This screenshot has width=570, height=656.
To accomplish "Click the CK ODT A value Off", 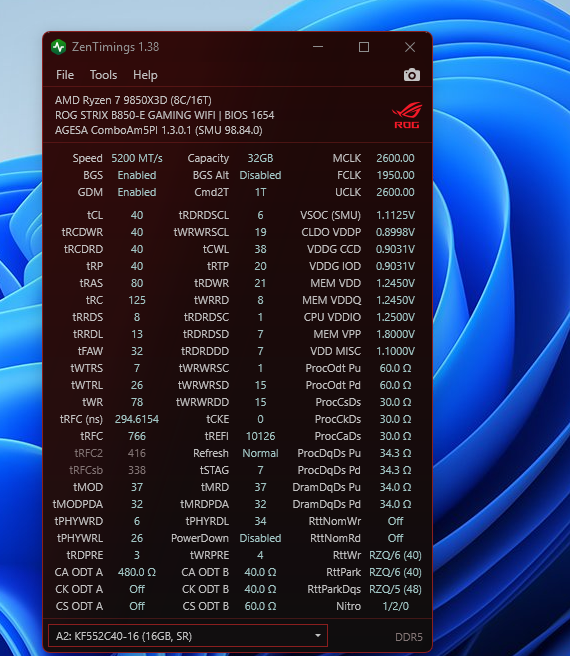I will pyautogui.click(x=137, y=589).
